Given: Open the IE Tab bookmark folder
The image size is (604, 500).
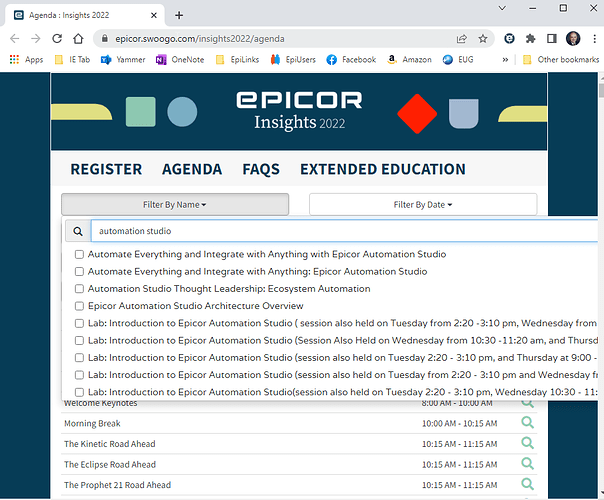Looking at the screenshot, I should (x=72, y=60).
